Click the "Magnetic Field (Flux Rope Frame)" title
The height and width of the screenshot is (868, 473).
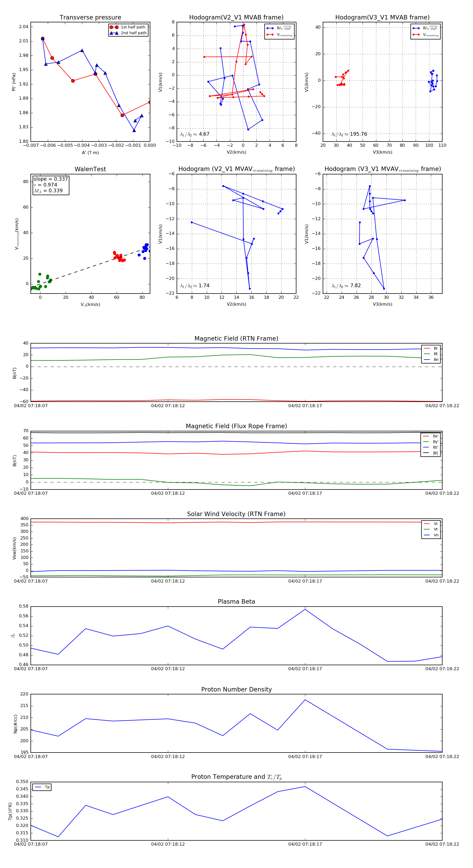tap(236, 426)
